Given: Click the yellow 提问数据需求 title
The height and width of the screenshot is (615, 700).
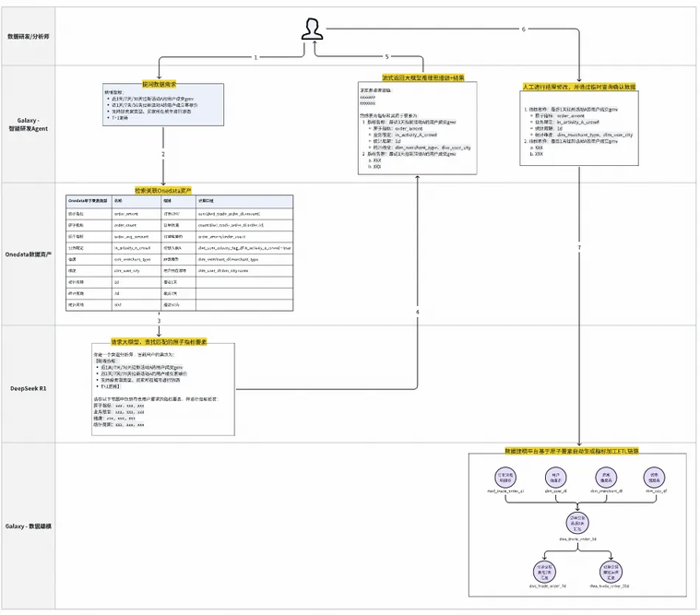Looking at the screenshot, I should [159, 84].
